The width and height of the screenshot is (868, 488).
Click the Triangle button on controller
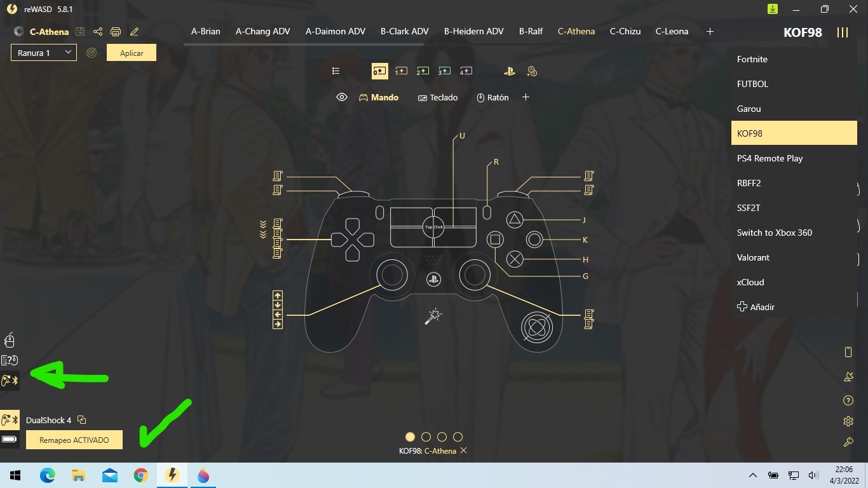515,220
